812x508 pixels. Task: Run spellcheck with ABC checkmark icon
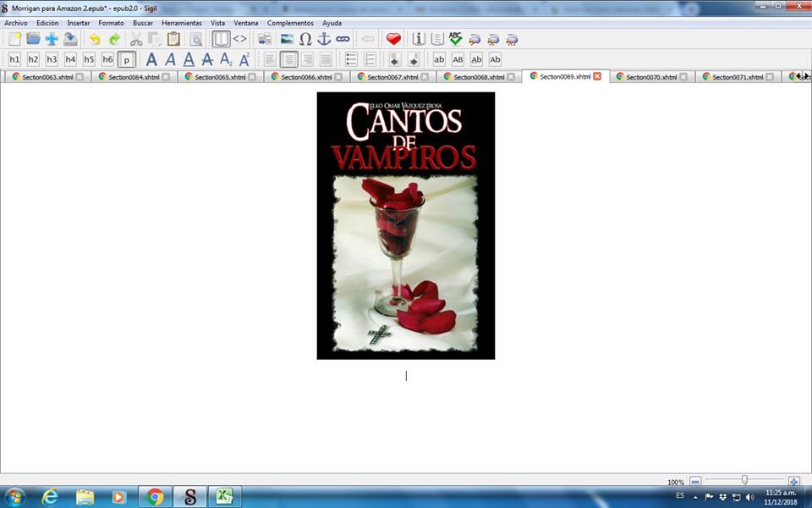(x=456, y=39)
